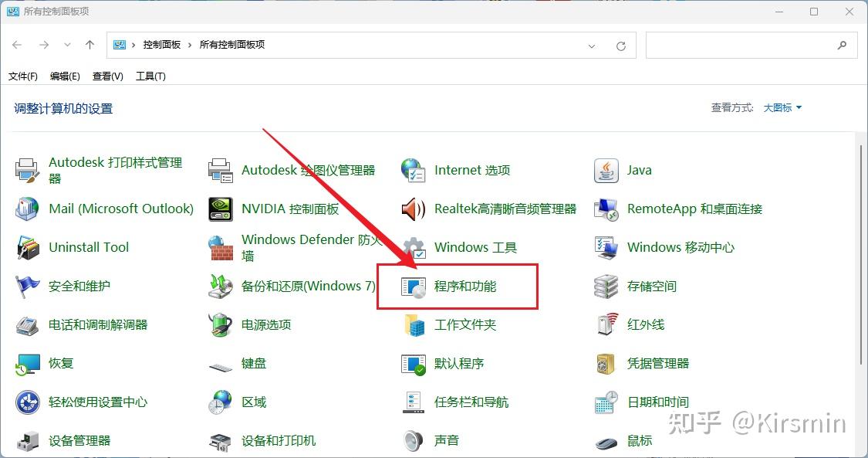Image resolution: width=868 pixels, height=458 pixels.
Task: Open the Windows 工具 text link
Action: click(475, 248)
